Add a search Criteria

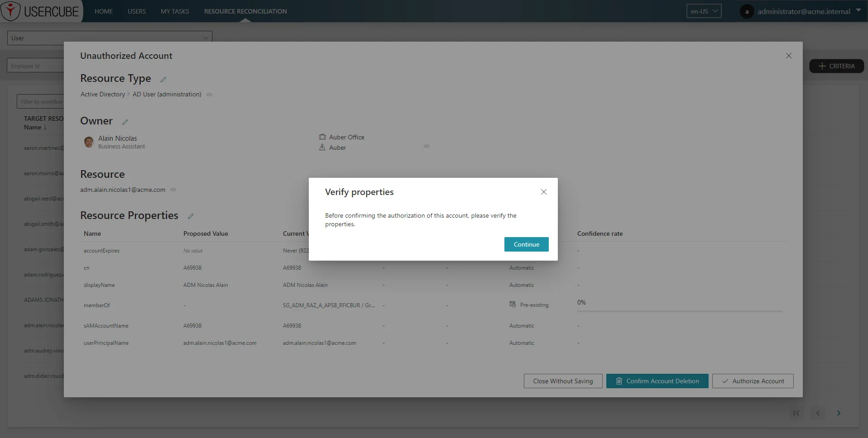[836, 66]
